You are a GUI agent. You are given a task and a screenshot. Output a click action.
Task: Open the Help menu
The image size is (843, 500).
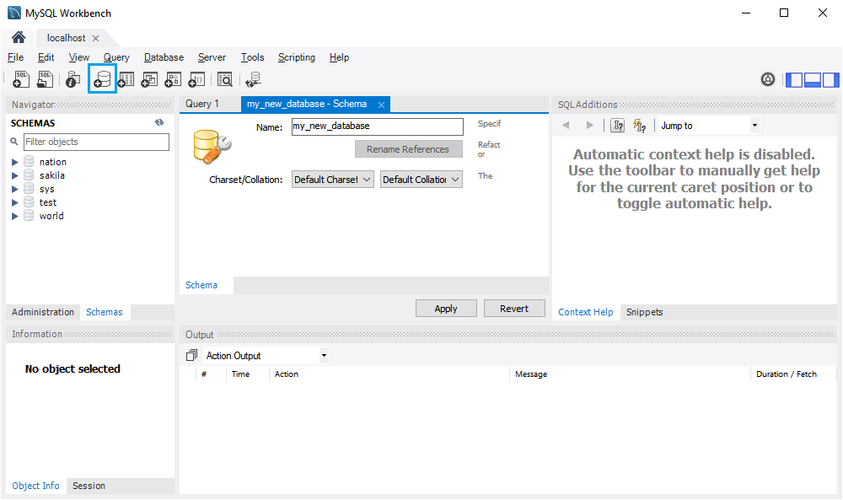[339, 57]
